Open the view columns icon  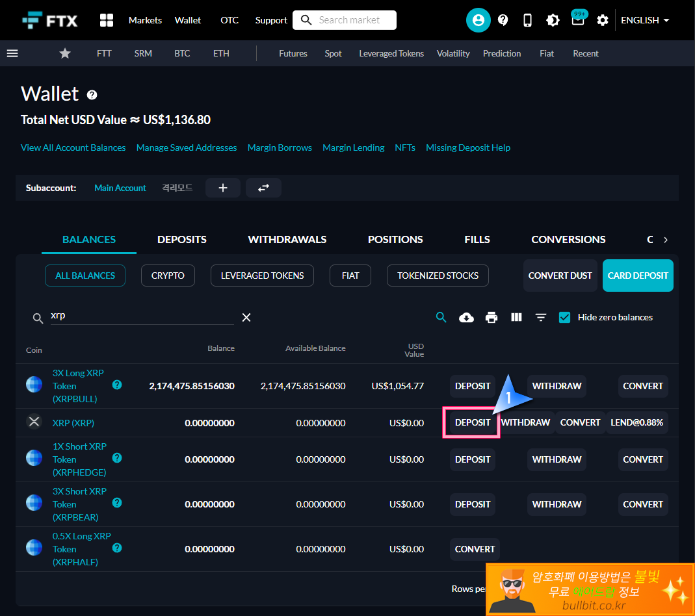click(516, 318)
